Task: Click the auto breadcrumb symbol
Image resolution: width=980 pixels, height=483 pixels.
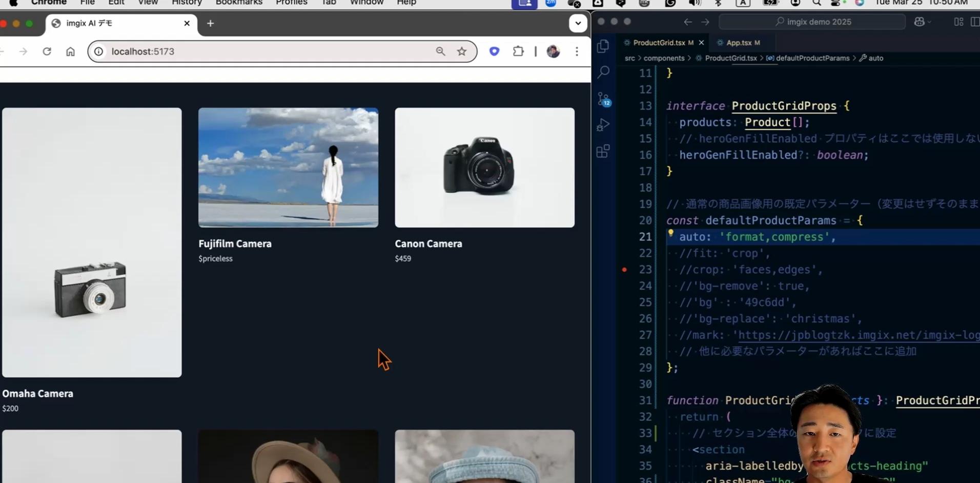Action: coord(875,58)
